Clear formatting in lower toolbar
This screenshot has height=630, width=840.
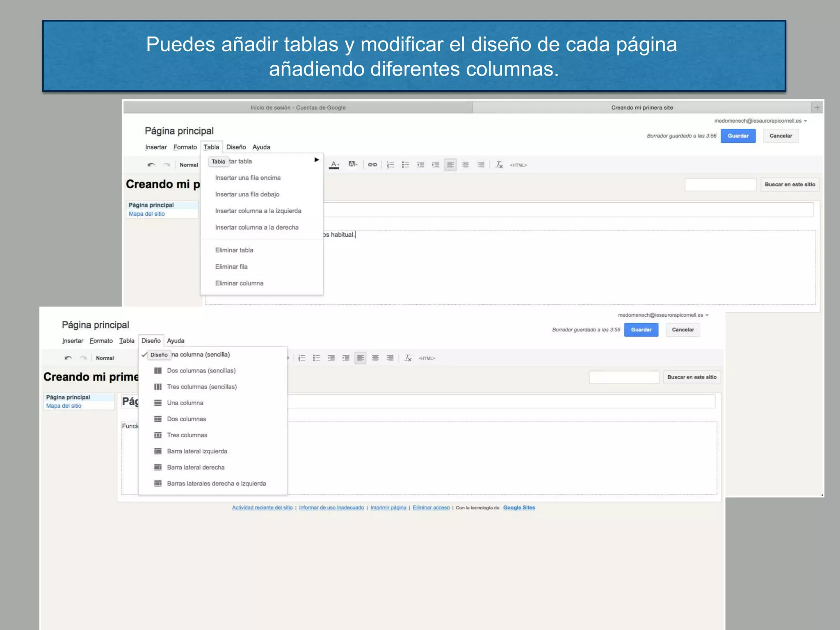(x=408, y=358)
